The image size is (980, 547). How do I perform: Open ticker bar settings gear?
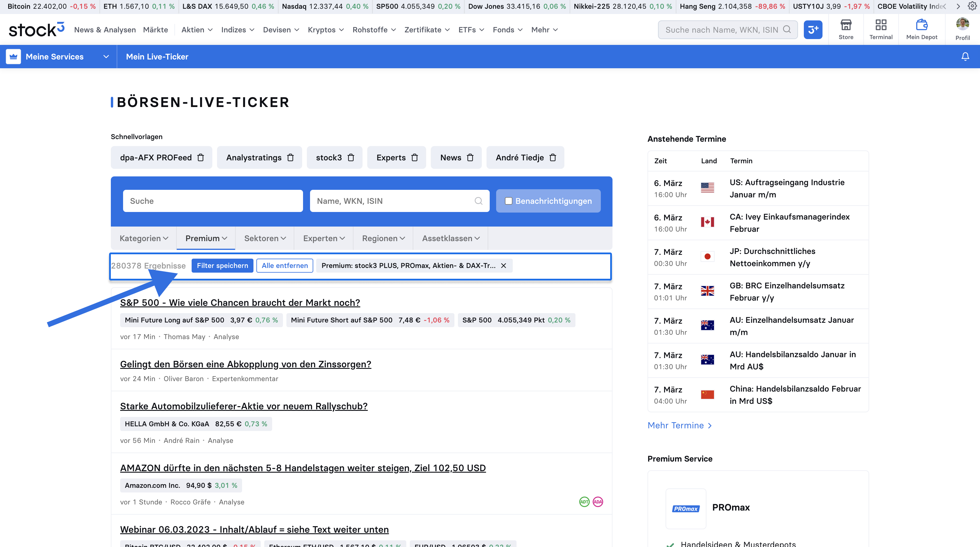[x=972, y=6]
